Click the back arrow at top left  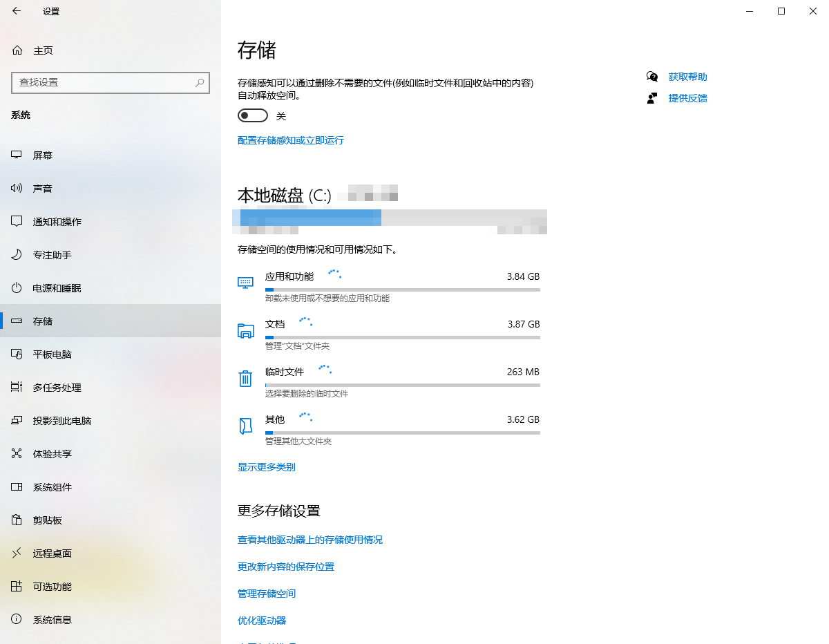pyautogui.click(x=17, y=11)
